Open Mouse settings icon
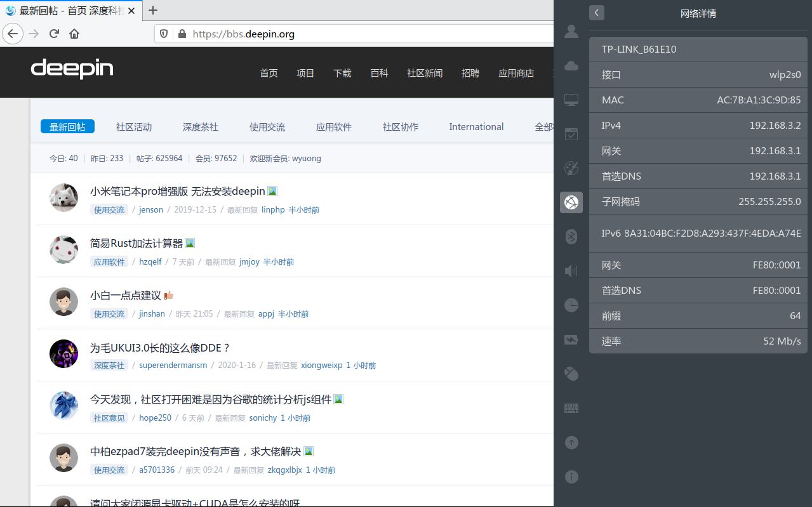 coord(571,374)
